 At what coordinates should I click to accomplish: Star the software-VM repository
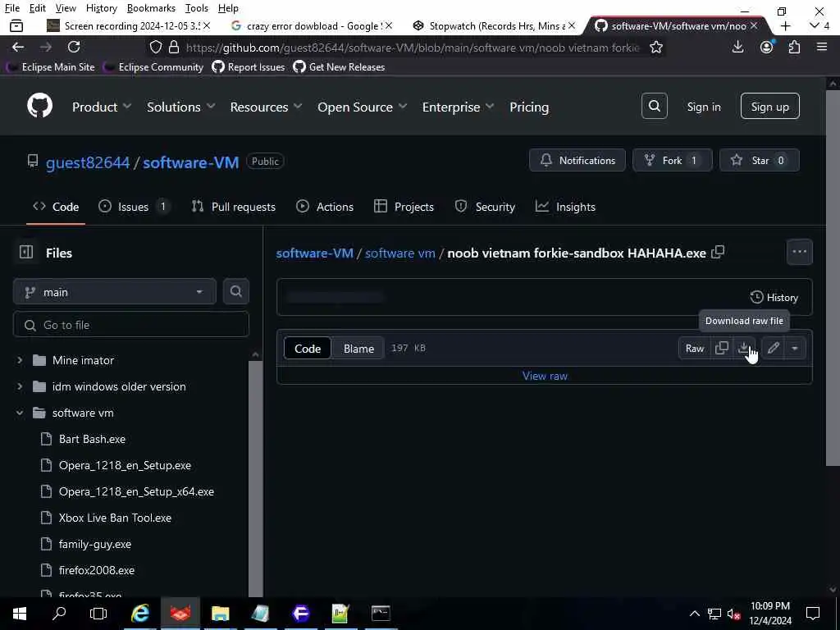(759, 160)
